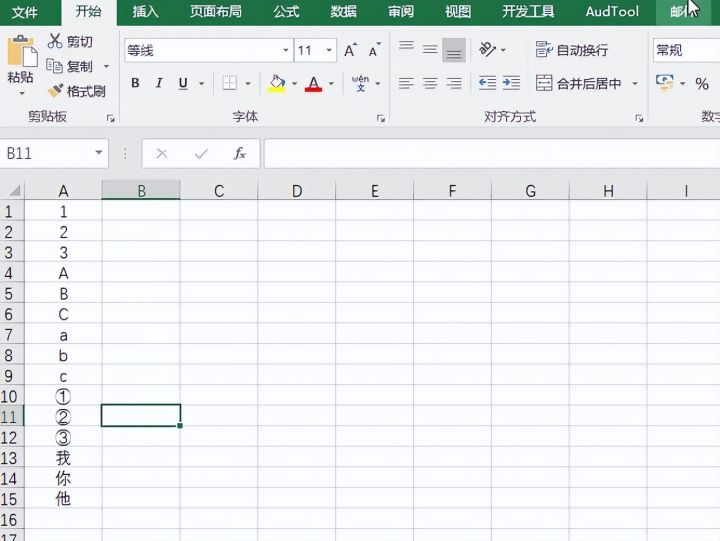This screenshot has height=541, width=720.
Task: Apply fill color paint bucket icon
Action: [x=276, y=83]
